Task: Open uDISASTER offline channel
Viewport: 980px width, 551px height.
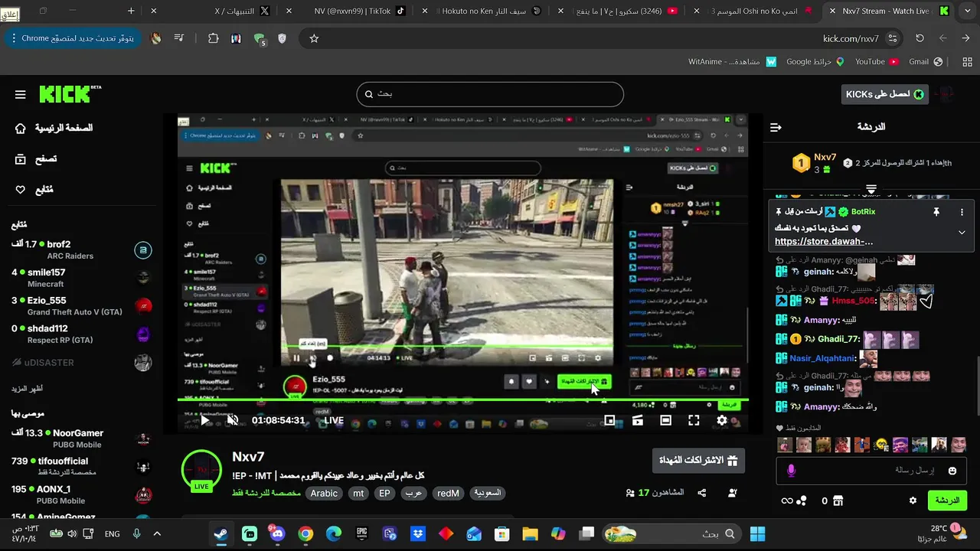Action: coord(82,363)
